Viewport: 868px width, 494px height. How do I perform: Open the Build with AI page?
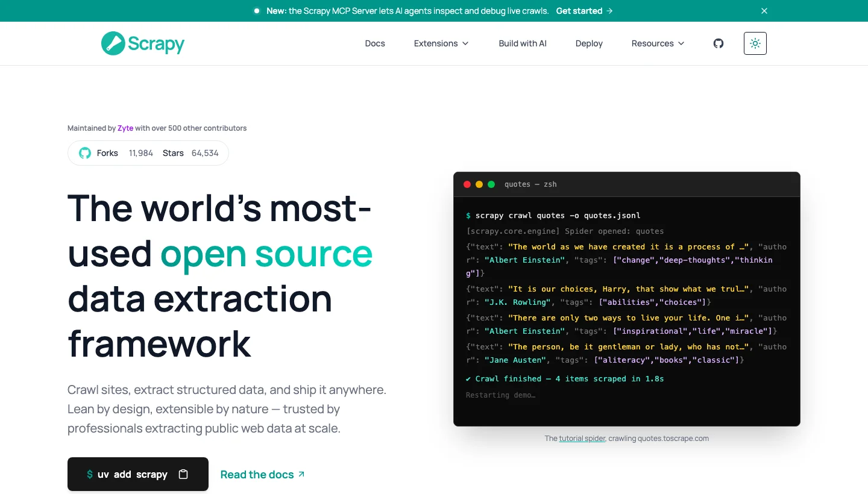523,43
